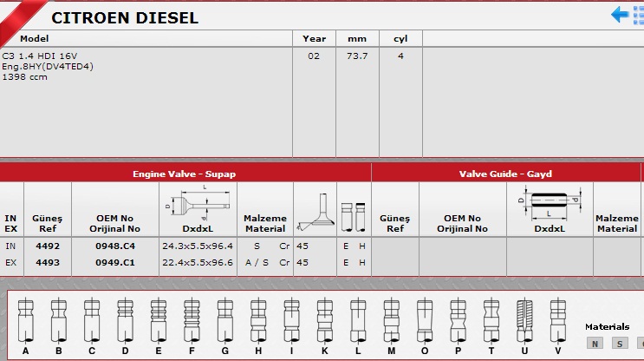Open Güneş reference 4492
Viewport: 644px width, 361px height.
[47, 246]
